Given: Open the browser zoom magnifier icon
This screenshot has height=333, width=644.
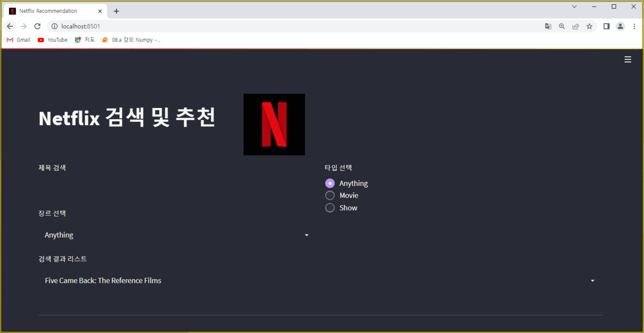Looking at the screenshot, I should click(561, 26).
